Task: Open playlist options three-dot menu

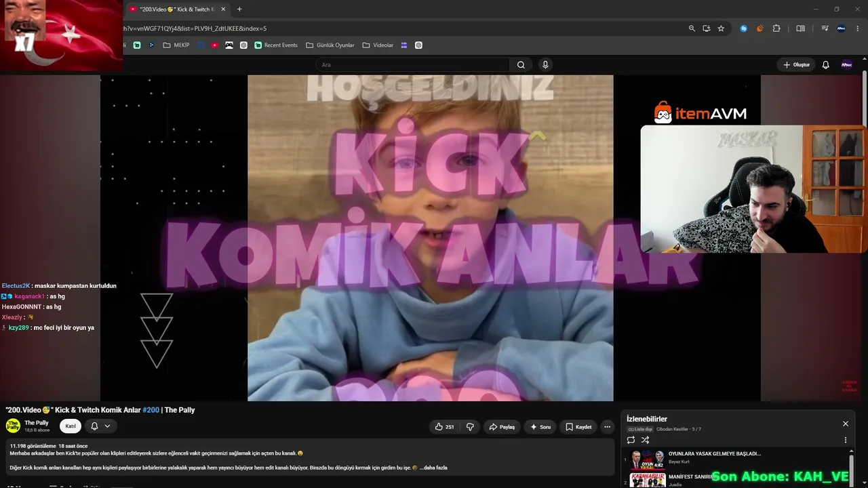Action: 846,440
